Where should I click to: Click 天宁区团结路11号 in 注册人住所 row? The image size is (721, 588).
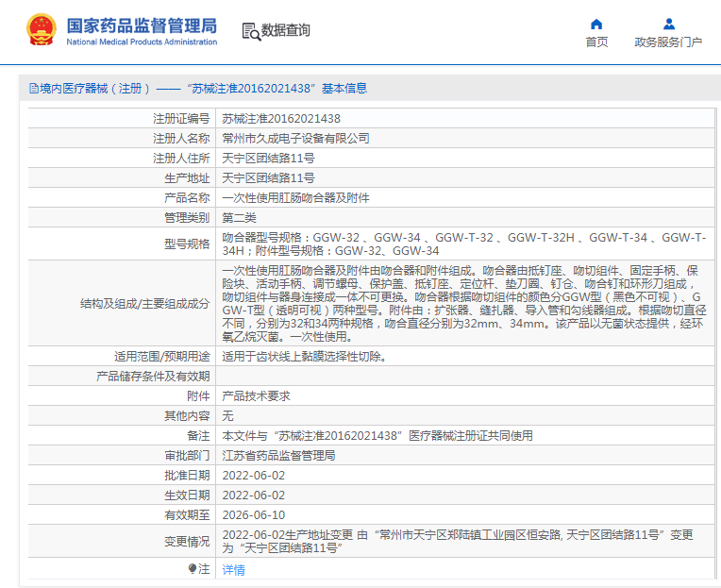(x=269, y=159)
